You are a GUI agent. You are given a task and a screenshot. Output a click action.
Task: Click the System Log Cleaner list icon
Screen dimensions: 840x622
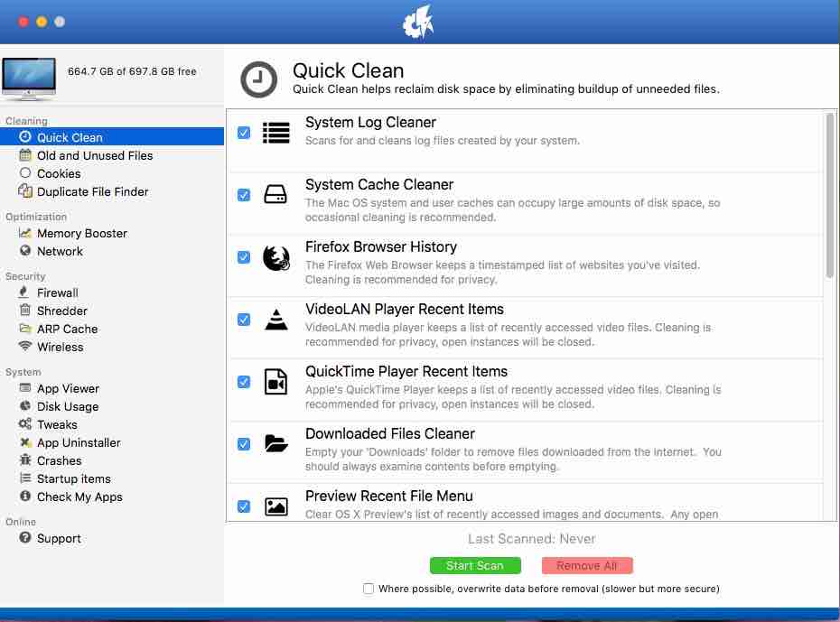coord(275,133)
